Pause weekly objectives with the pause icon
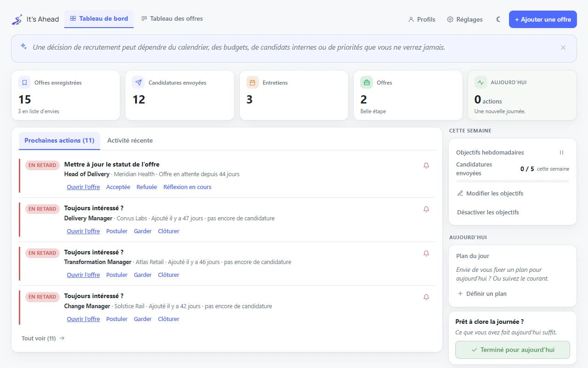The height and width of the screenshot is (368, 588). (x=561, y=153)
